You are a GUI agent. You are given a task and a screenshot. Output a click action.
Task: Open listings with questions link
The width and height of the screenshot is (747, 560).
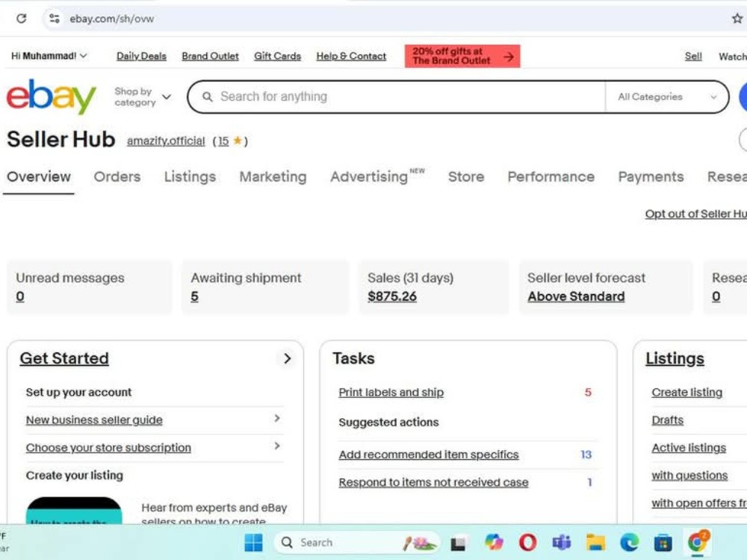[x=689, y=475]
